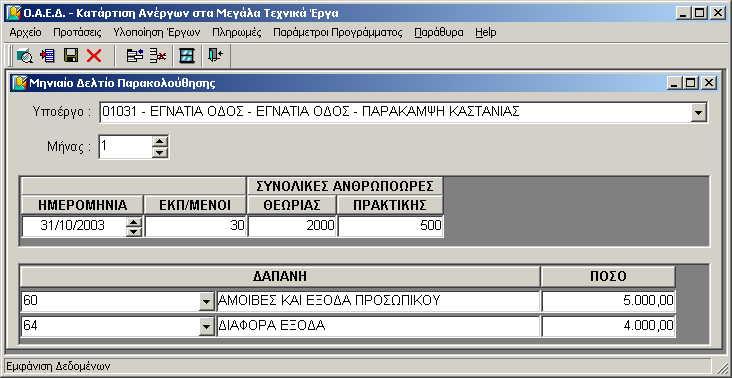Click the ΠΟΣΟ column header
Viewport: 732px width, 378px height.
(608, 276)
